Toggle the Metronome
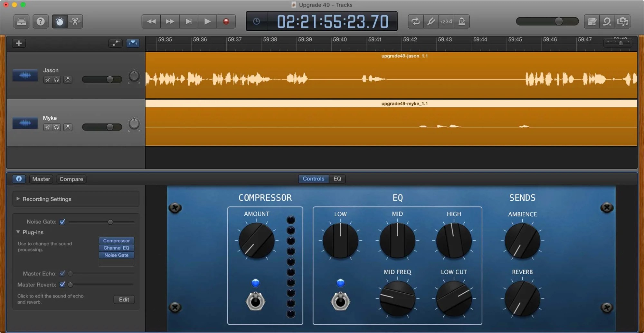The height and width of the screenshot is (333, 644). (462, 21)
